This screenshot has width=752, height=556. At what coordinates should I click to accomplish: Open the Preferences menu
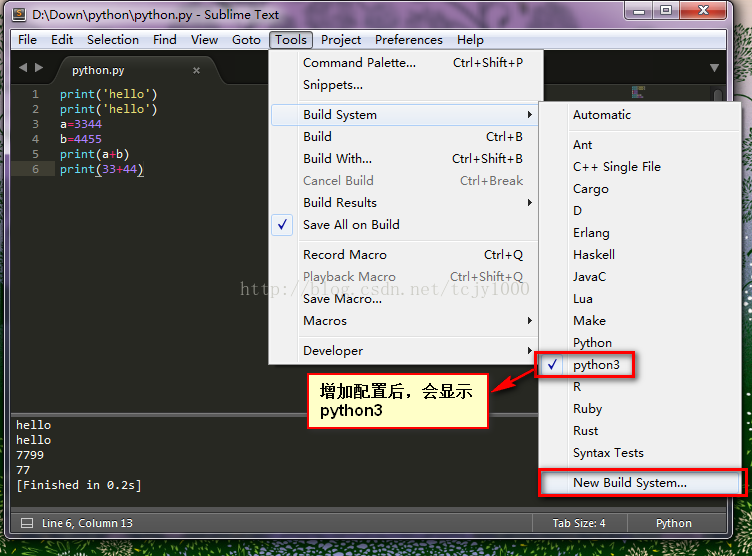click(x=409, y=40)
